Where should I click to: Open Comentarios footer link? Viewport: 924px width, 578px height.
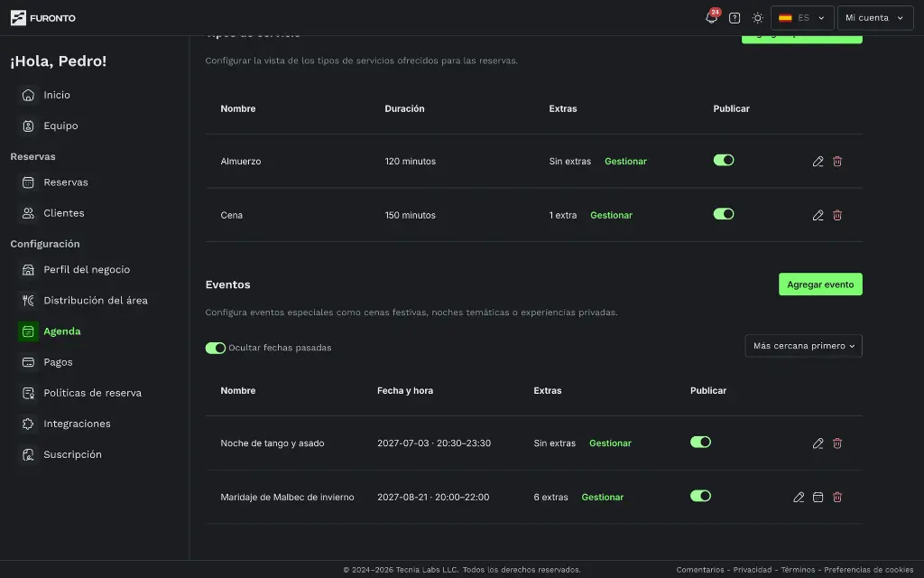coord(700,570)
